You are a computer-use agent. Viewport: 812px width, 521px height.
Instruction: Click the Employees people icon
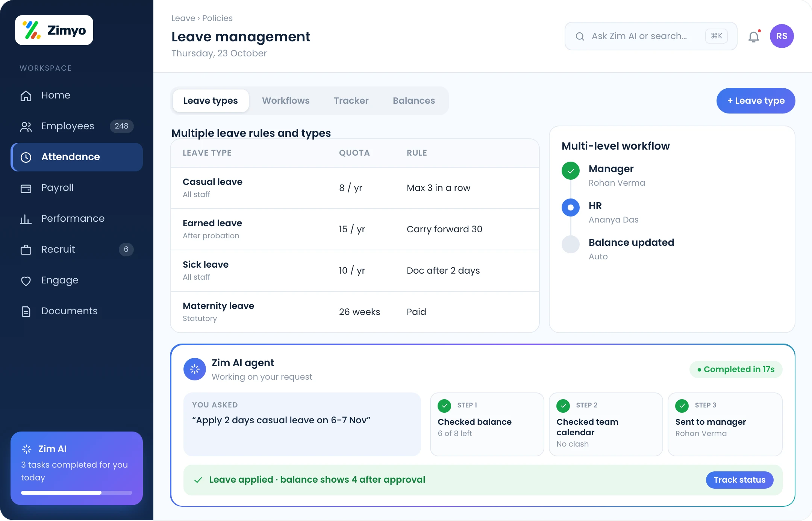pyautogui.click(x=26, y=126)
